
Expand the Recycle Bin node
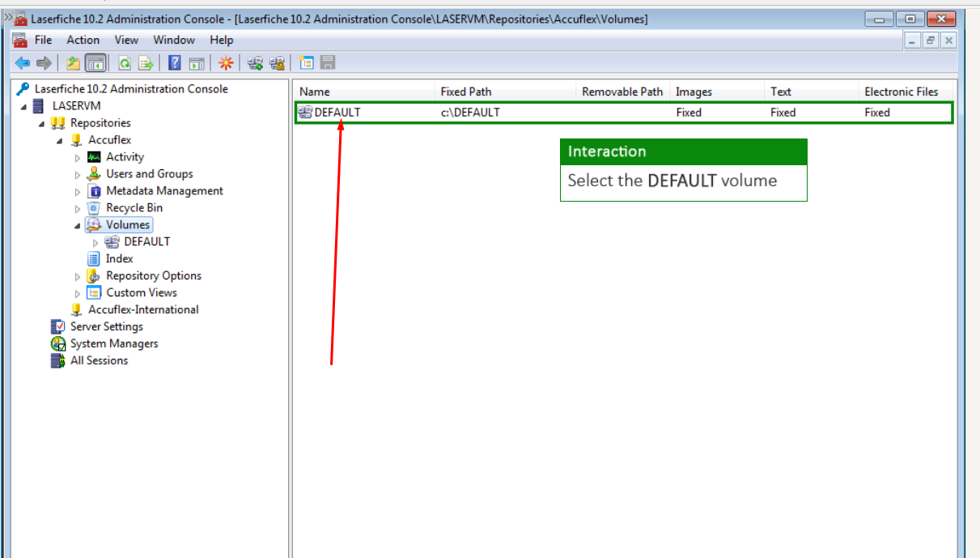(x=78, y=209)
